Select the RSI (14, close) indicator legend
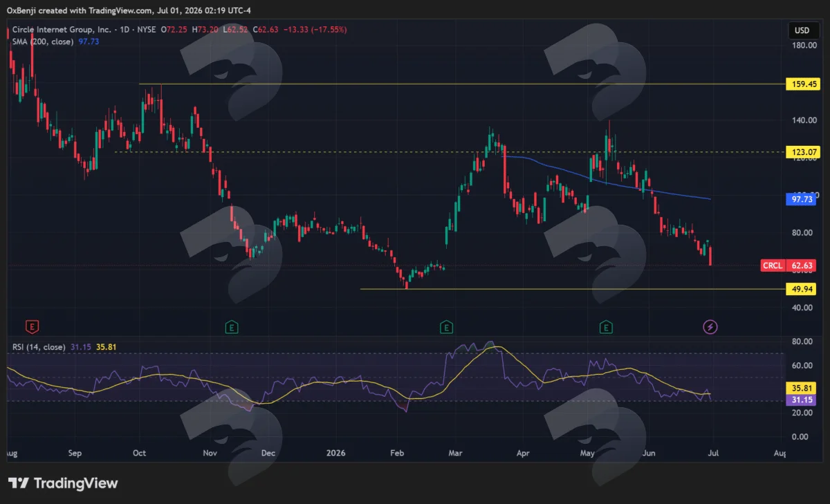Image resolution: width=830 pixels, height=504 pixels. point(39,347)
